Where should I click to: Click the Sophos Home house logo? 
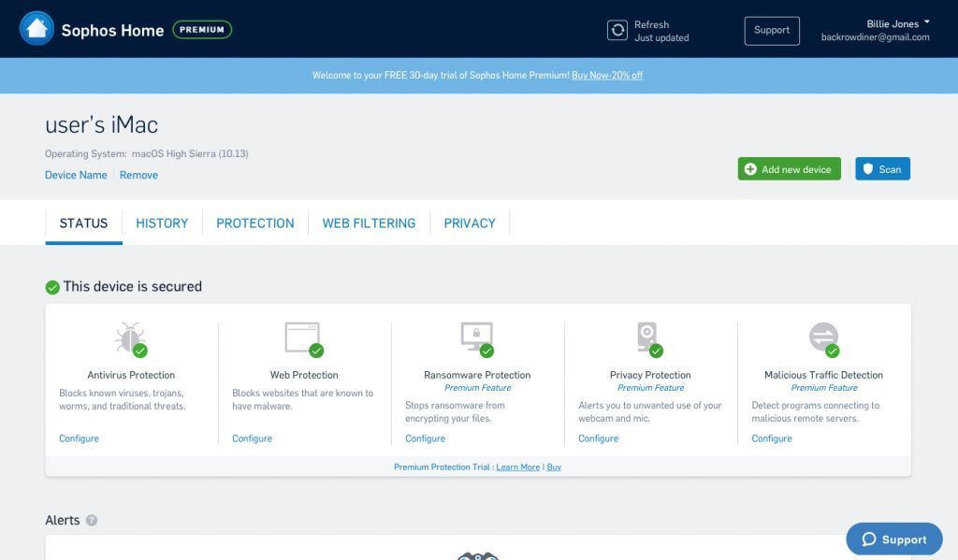36,29
